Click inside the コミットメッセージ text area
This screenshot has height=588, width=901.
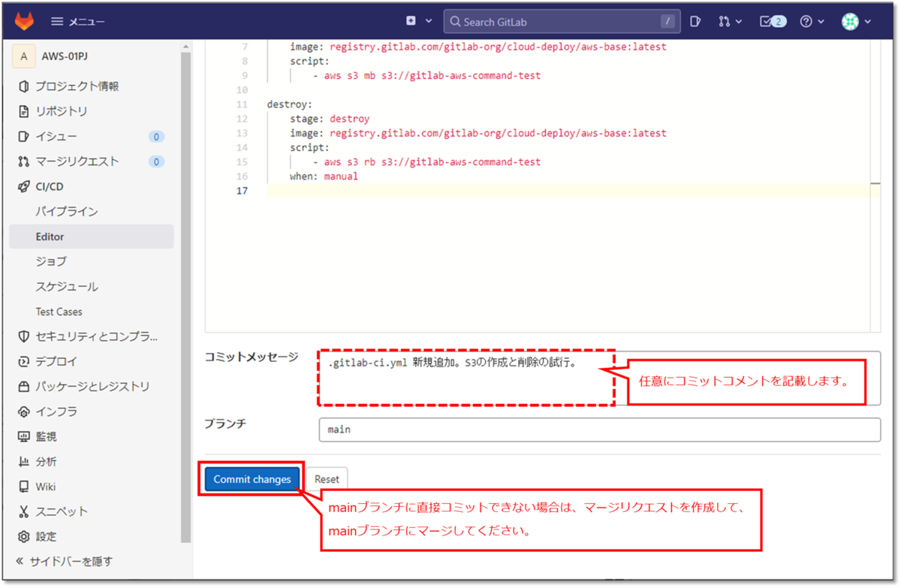(x=599, y=378)
